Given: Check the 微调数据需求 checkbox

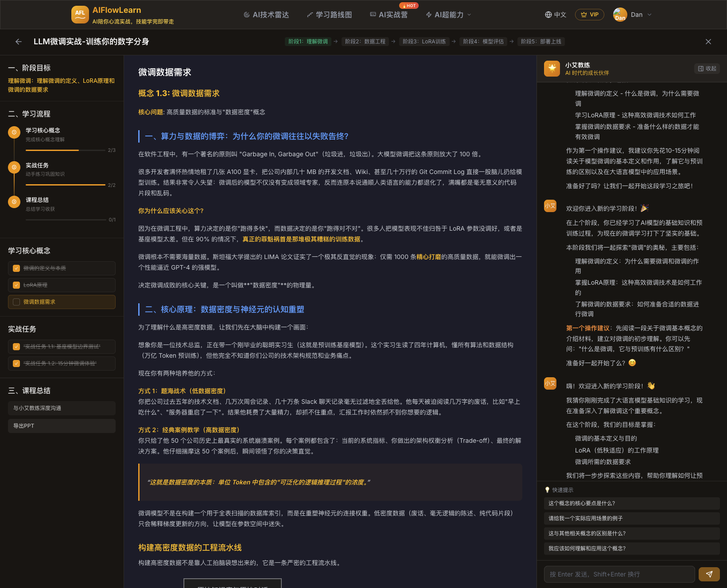Looking at the screenshot, I should [16, 302].
